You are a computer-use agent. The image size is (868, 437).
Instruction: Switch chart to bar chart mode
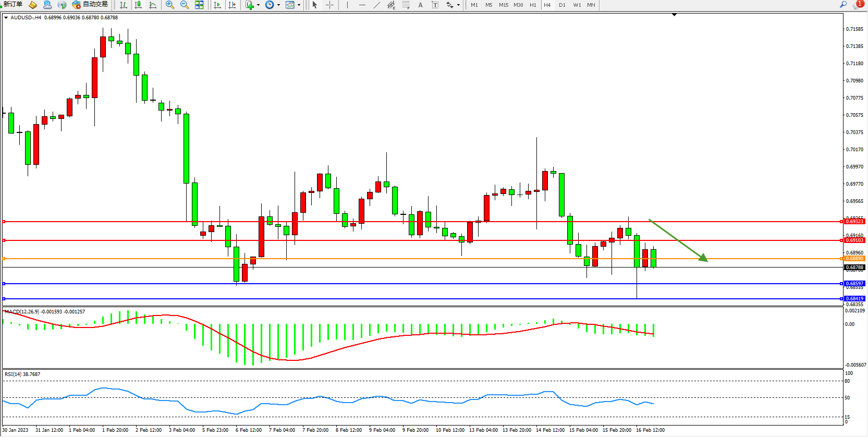point(124,5)
